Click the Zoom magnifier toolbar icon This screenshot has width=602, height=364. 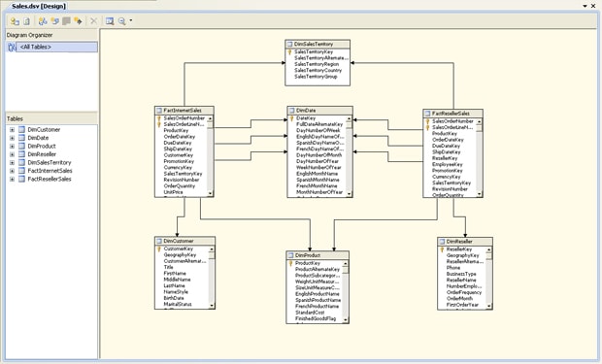tap(122, 21)
